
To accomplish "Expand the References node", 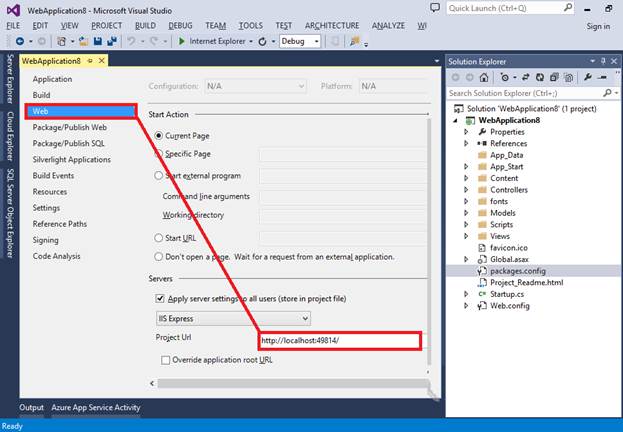I will [x=466, y=143].
